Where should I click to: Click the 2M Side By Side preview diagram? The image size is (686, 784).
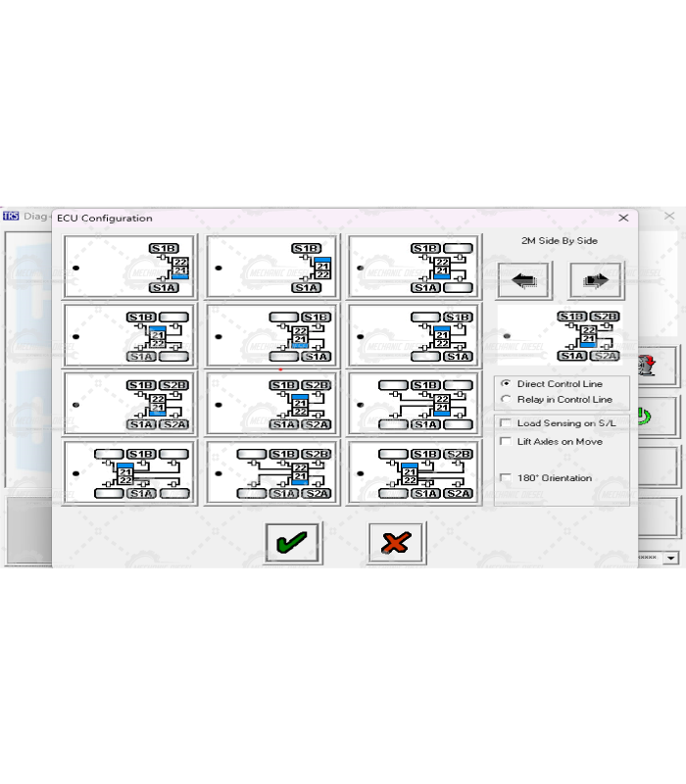point(561,336)
